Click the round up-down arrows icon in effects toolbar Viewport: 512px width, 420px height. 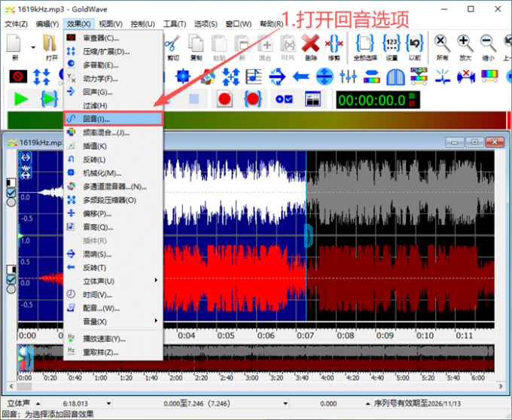[325, 76]
